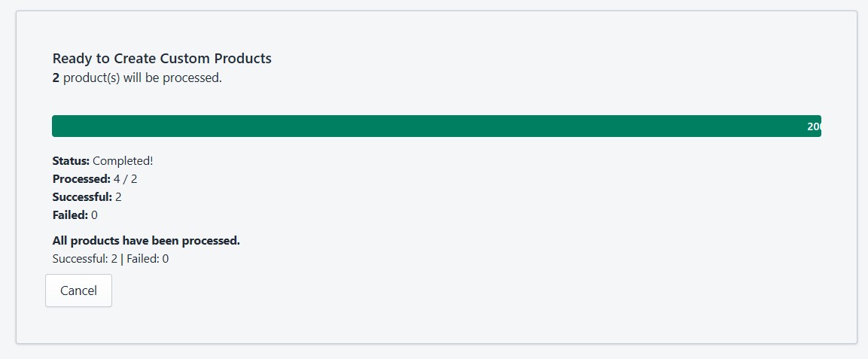The image size is (868, 359).
Task: Click the bold "Processed:" label
Action: (x=81, y=179)
